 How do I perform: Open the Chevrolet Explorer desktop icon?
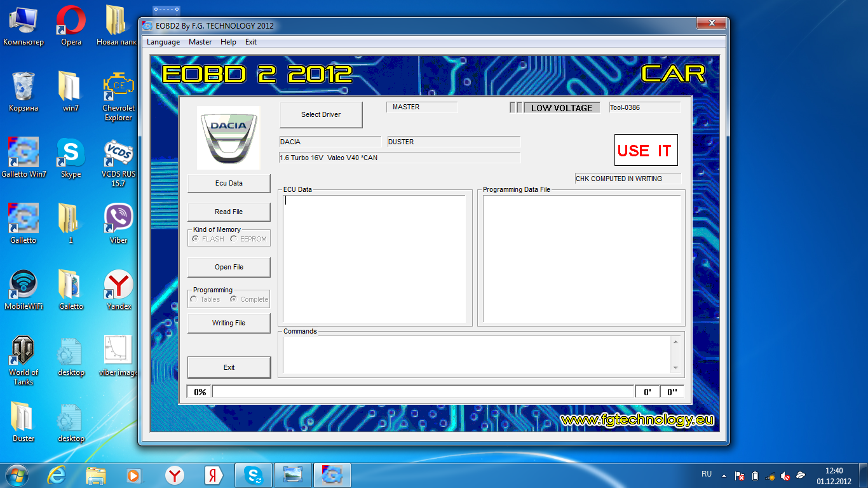coord(118,88)
